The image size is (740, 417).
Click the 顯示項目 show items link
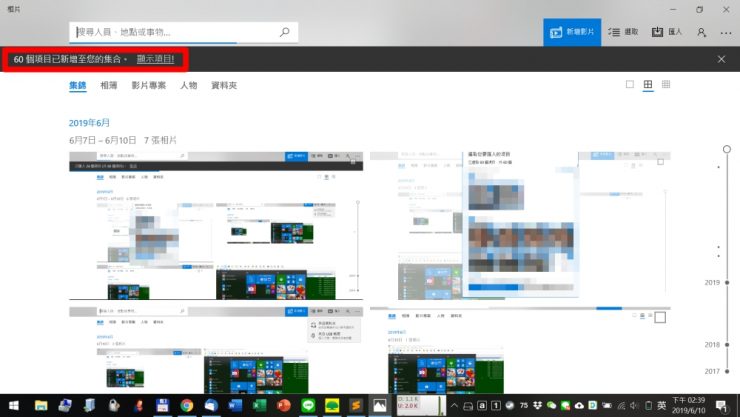(x=155, y=59)
